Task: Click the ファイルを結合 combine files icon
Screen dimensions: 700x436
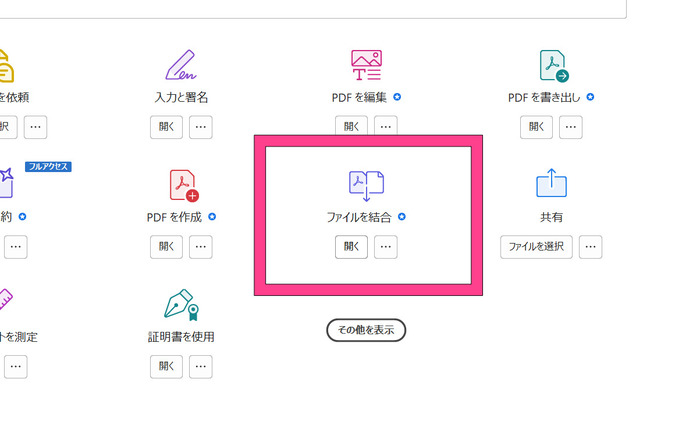Action: tap(366, 186)
